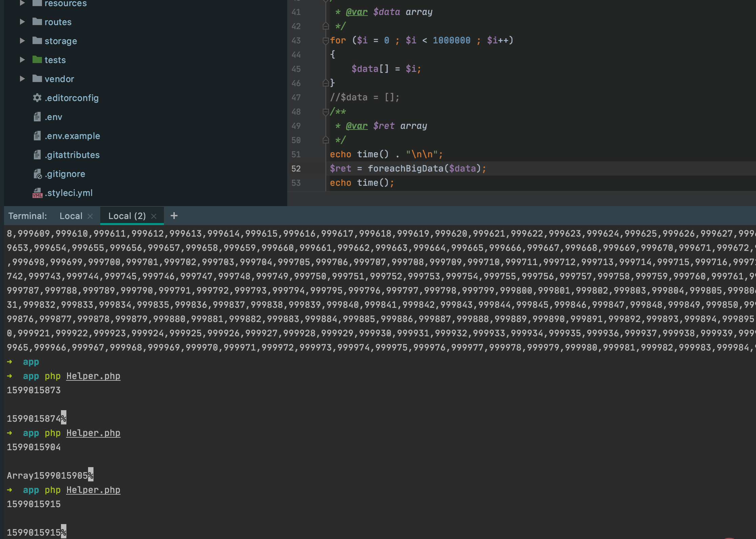The width and height of the screenshot is (756, 539).
Task: Select the .styleci.yml file
Action: [69, 193]
